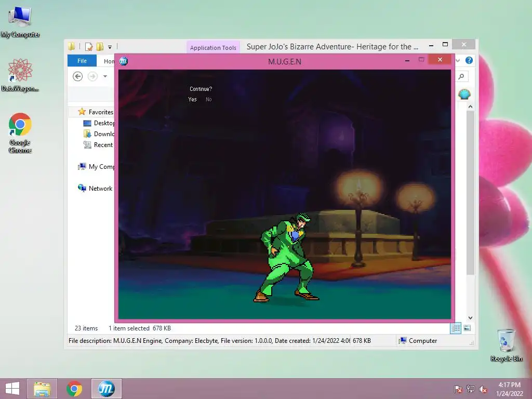532x399 pixels.
Task: Select the M.U.G.E.N taskbar button
Action: click(x=107, y=389)
